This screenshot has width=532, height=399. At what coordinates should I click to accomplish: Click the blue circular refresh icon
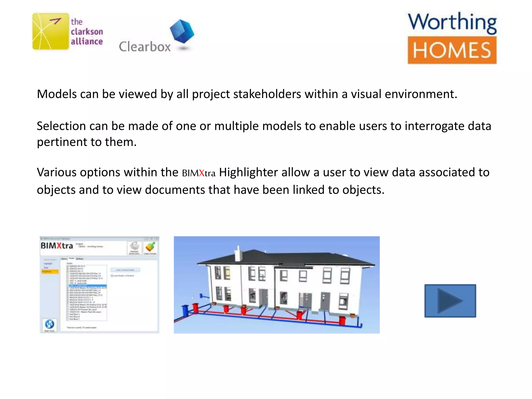pos(50,324)
